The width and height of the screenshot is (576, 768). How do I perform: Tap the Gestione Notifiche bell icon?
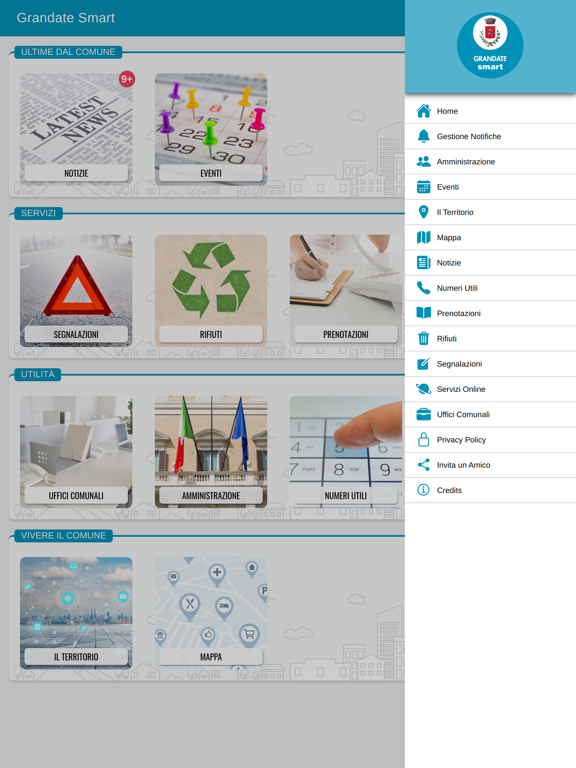point(423,136)
